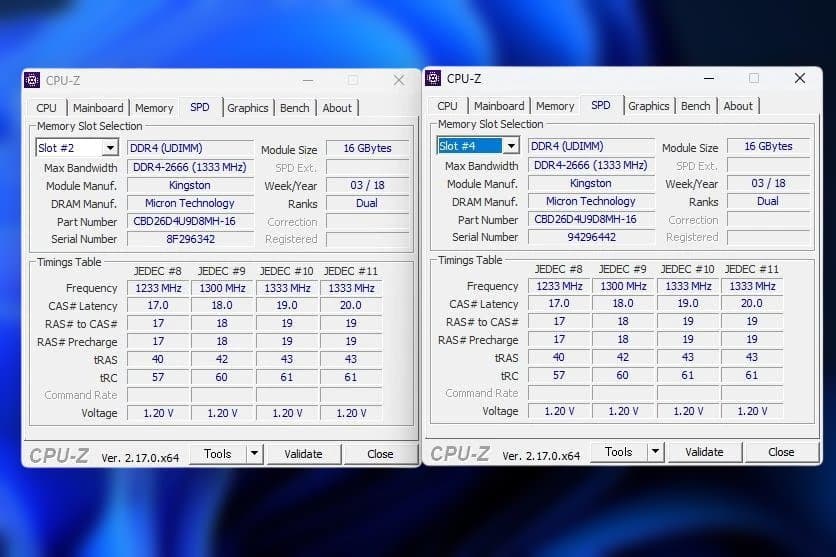Click serial number field 8F296342

(x=190, y=239)
